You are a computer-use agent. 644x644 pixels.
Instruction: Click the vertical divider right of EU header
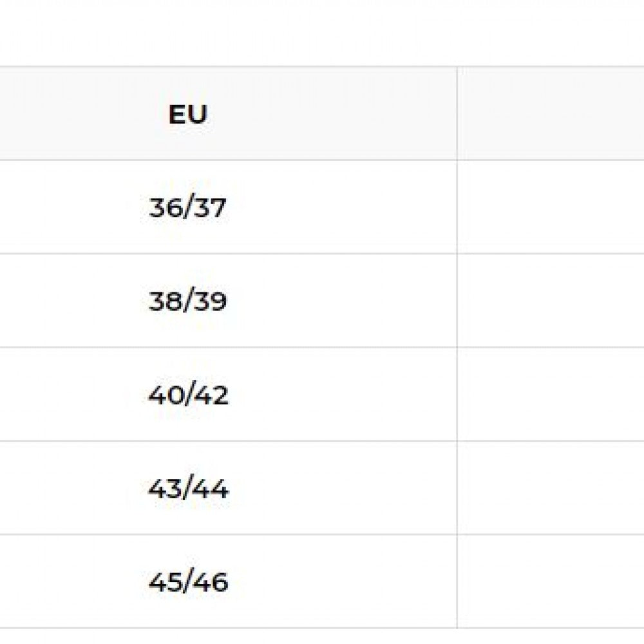[457, 114]
